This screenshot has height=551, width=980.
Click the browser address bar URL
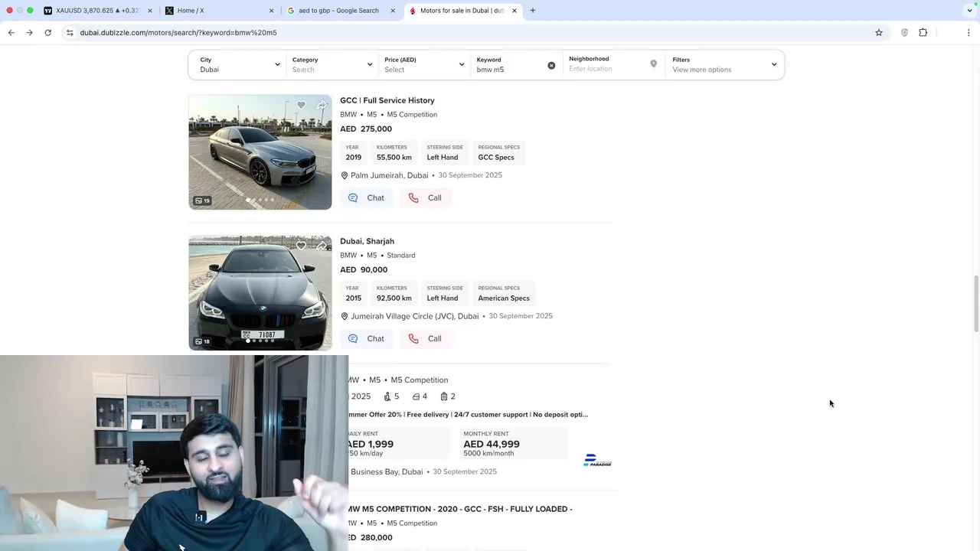pyautogui.click(x=178, y=32)
